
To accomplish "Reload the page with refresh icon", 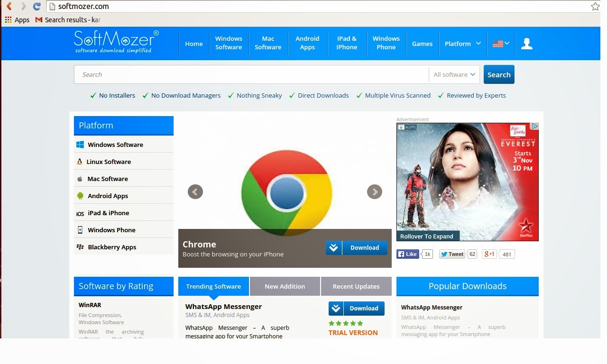I will (37, 6).
